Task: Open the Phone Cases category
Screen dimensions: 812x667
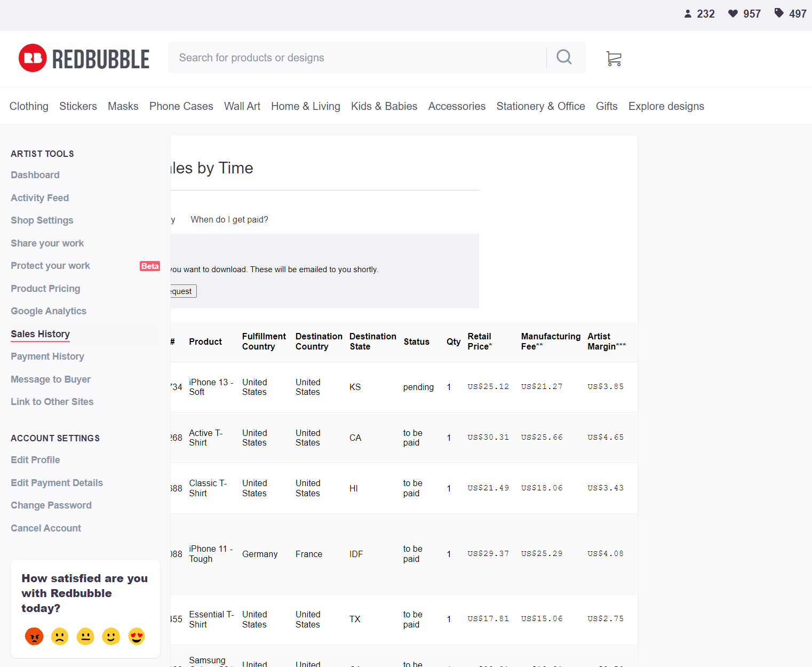Action: point(181,106)
